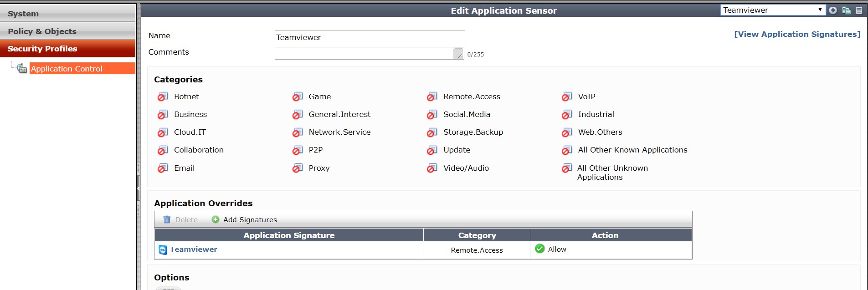
Task: Click the Social.Media category block icon
Action: pyautogui.click(x=432, y=115)
